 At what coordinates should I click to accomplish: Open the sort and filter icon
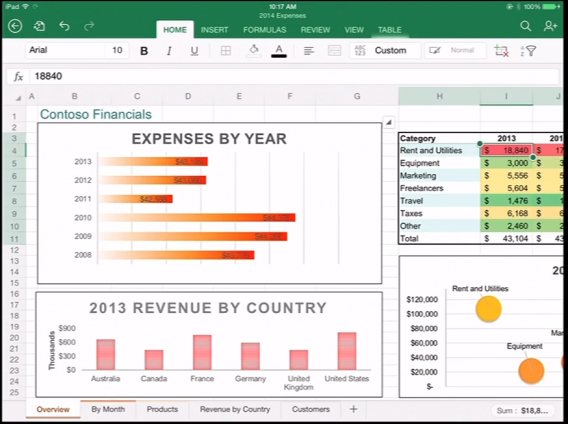(x=528, y=51)
